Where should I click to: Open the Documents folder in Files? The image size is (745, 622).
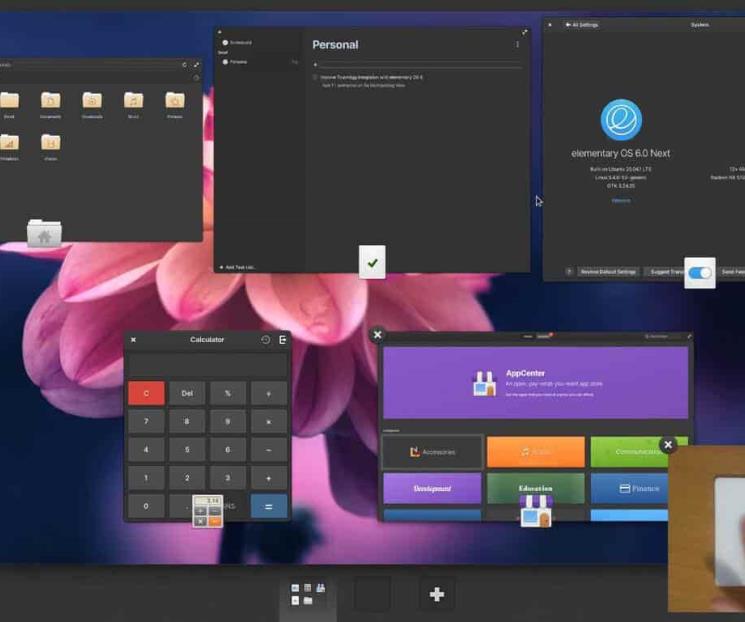(50, 105)
